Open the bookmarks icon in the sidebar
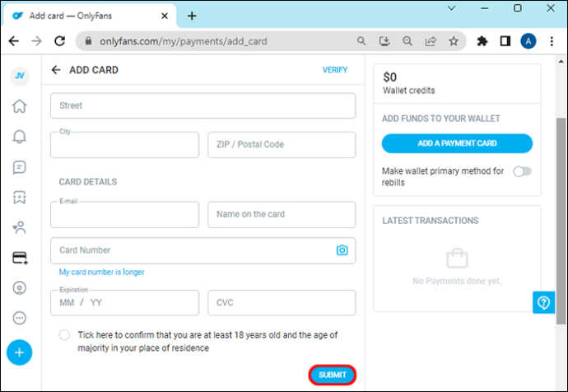Screen dimensions: 568x392 click(20, 198)
